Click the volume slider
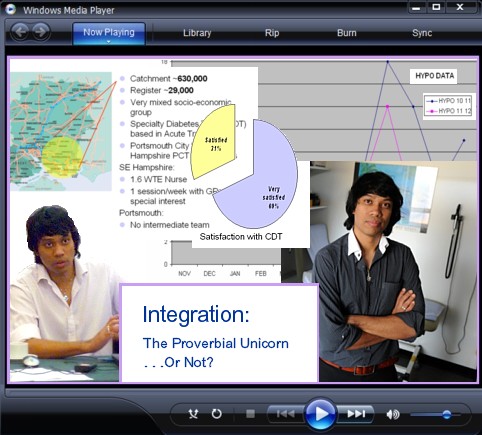Screen dimensions: 482x435 click(435, 415)
